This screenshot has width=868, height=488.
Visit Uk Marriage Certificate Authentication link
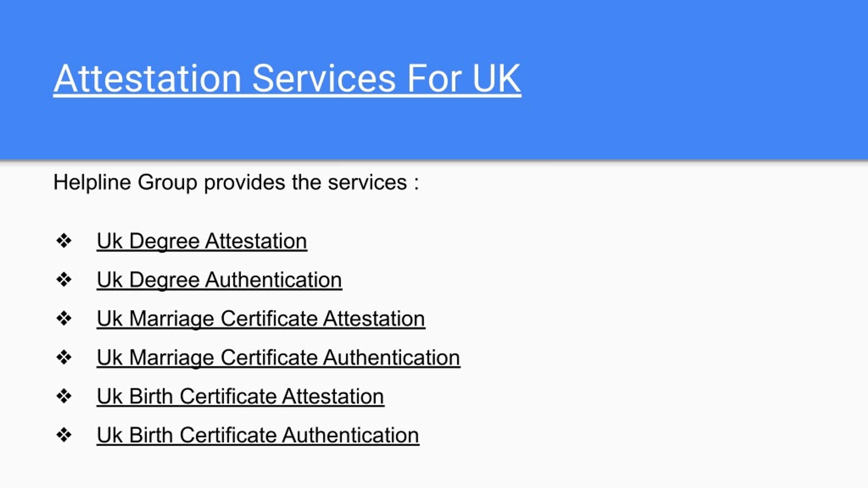pyautogui.click(x=278, y=358)
